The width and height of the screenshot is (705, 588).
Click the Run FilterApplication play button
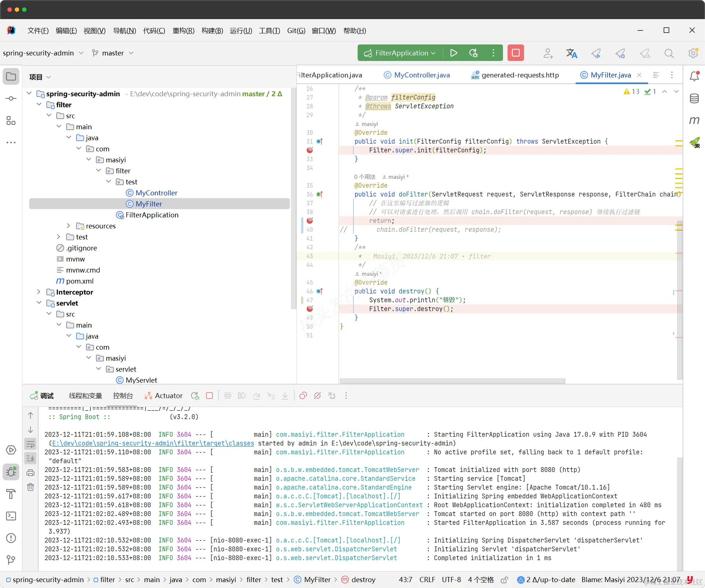click(454, 53)
